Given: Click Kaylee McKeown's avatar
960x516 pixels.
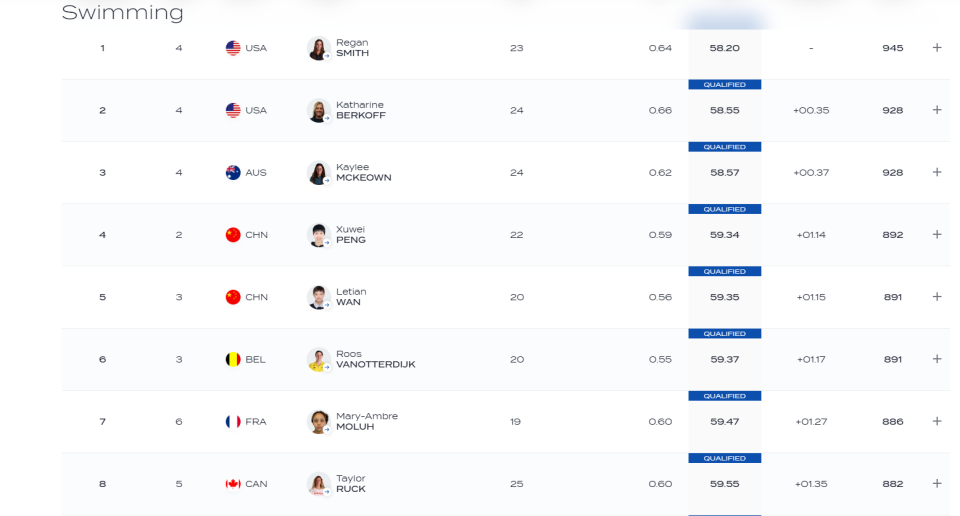Looking at the screenshot, I should [318, 173].
